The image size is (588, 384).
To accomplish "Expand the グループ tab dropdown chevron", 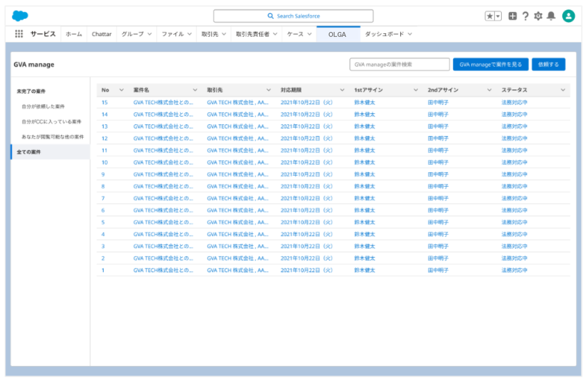I will pos(150,34).
